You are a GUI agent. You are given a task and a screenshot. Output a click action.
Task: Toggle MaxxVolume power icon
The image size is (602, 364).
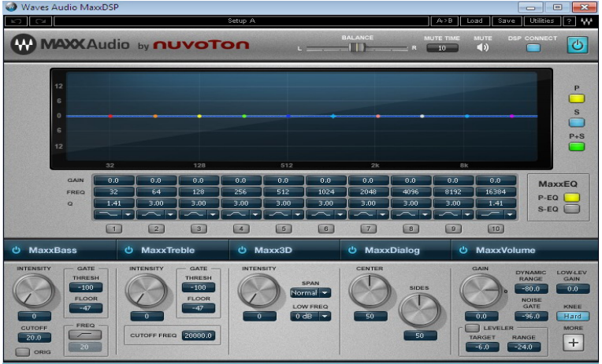463,250
